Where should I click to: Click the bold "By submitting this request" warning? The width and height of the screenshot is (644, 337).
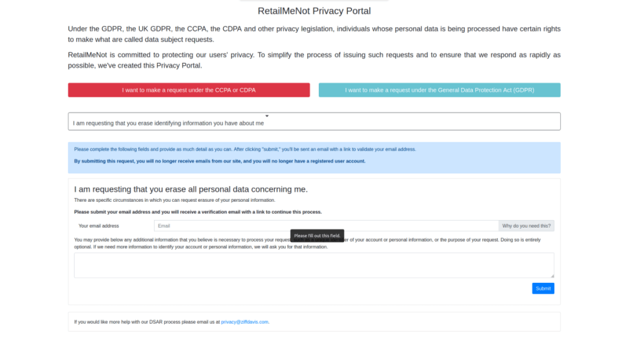tap(219, 161)
